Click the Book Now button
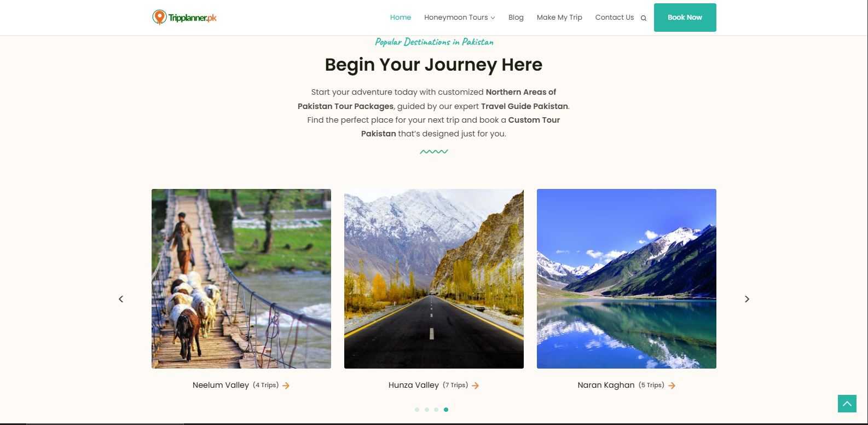Viewport: 868px width, 425px height. [x=685, y=18]
